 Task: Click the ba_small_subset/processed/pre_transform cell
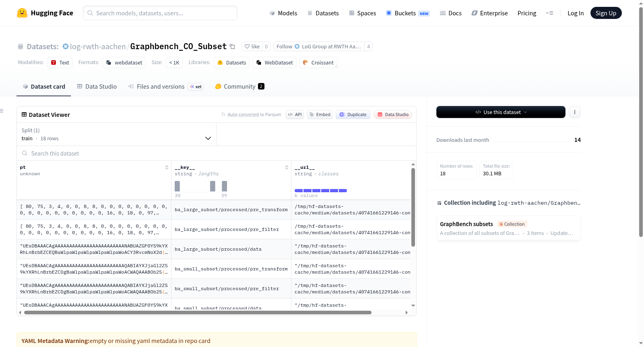click(231, 269)
